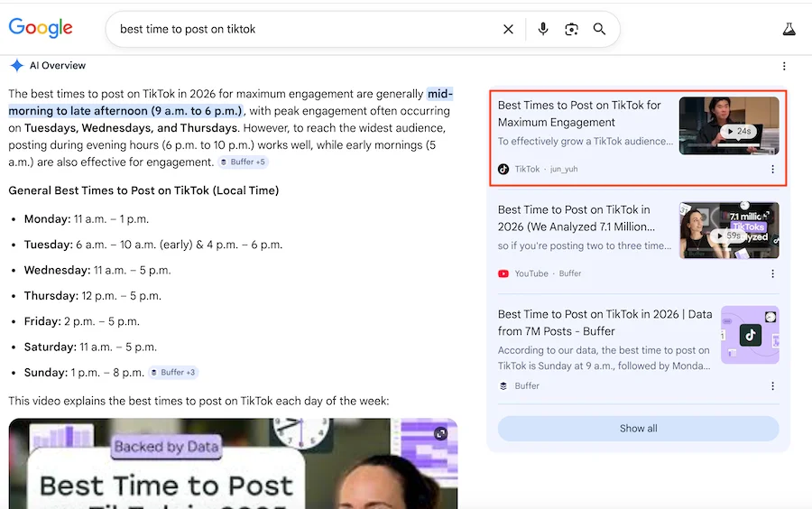Play the 59s YouTube video thumbnail

(x=729, y=230)
